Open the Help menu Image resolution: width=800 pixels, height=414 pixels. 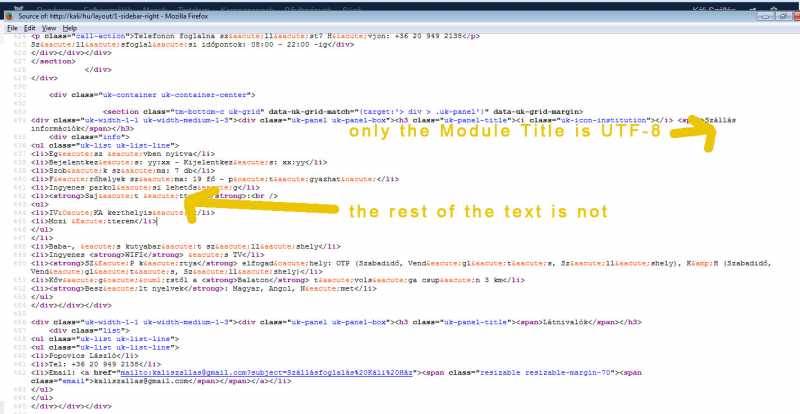68,29
